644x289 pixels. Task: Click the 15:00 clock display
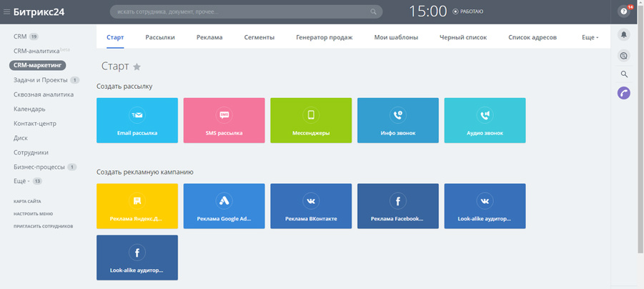click(428, 12)
